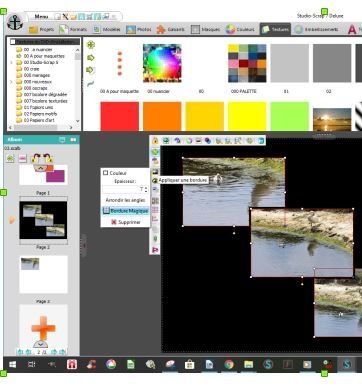Open the Microsoft Store taskbar icon
The height and width of the screenshot is (389, 362).
pos(190,364)
